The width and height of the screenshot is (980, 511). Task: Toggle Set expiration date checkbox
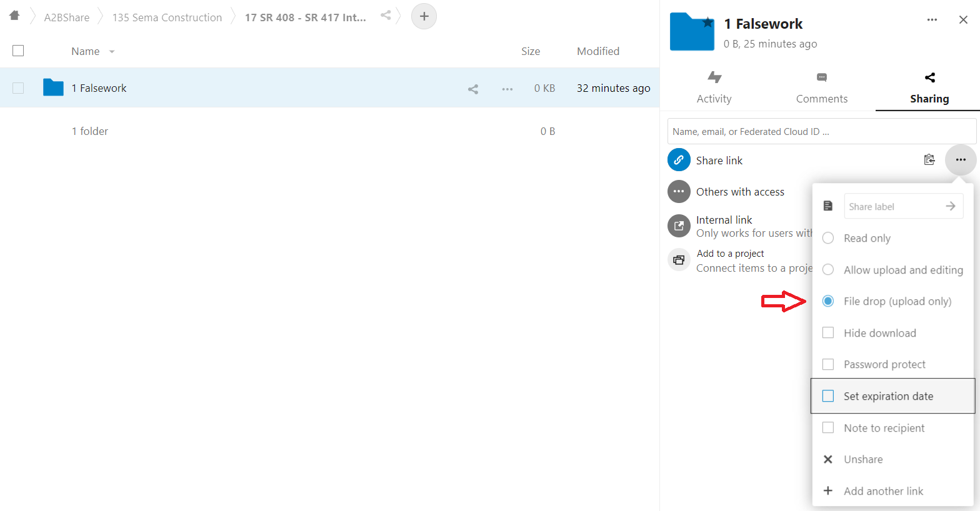click(x=828, y=396)
